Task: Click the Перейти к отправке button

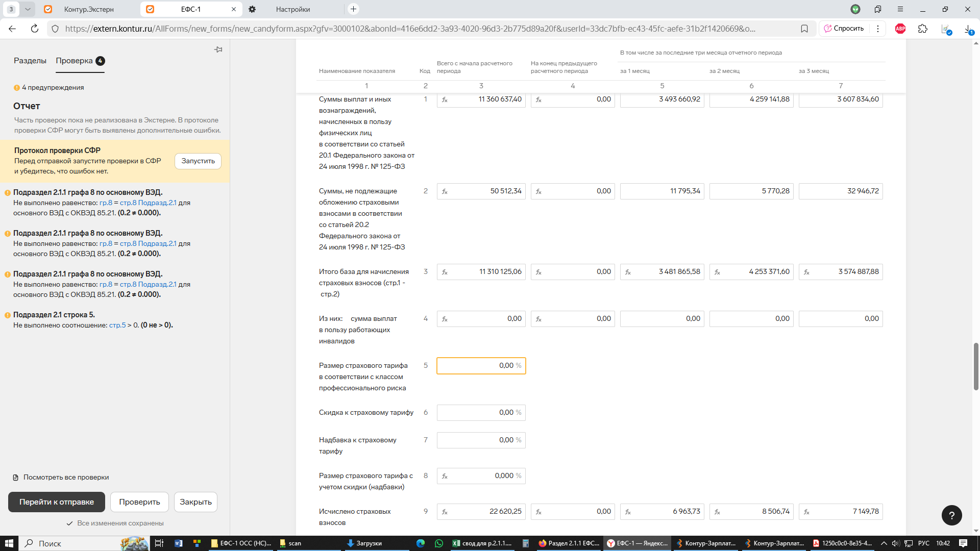Action: point(57,502)
